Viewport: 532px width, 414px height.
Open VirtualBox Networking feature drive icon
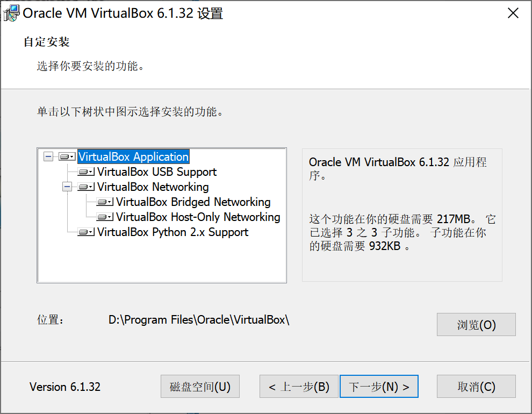[86, 187]
